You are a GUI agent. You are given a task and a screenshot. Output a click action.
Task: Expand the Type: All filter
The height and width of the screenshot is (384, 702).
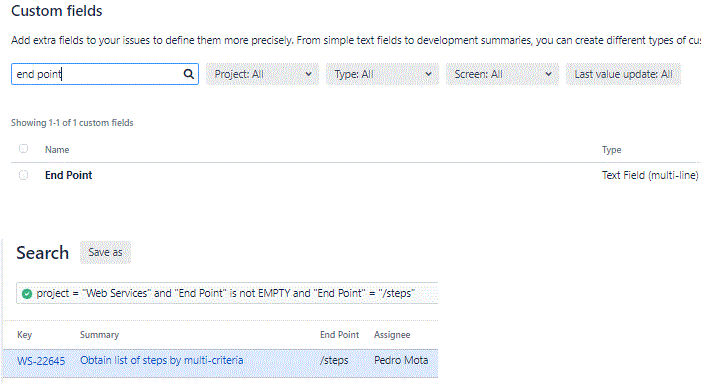point(382,74)
